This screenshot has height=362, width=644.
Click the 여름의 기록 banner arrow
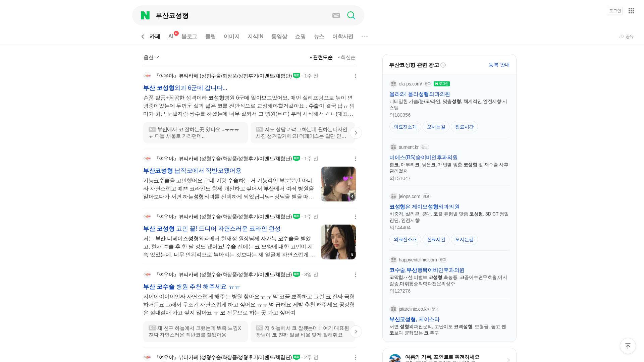[508, 360]
